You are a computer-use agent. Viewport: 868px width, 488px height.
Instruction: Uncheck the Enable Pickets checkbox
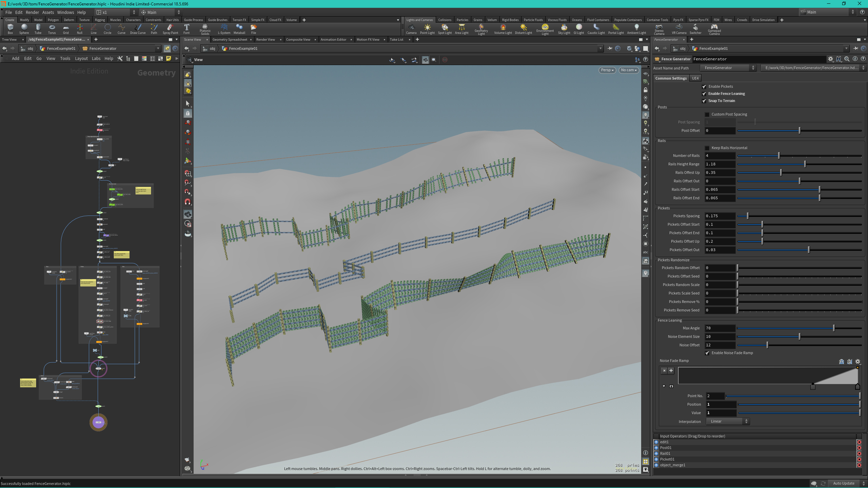[x=705, y=86]
